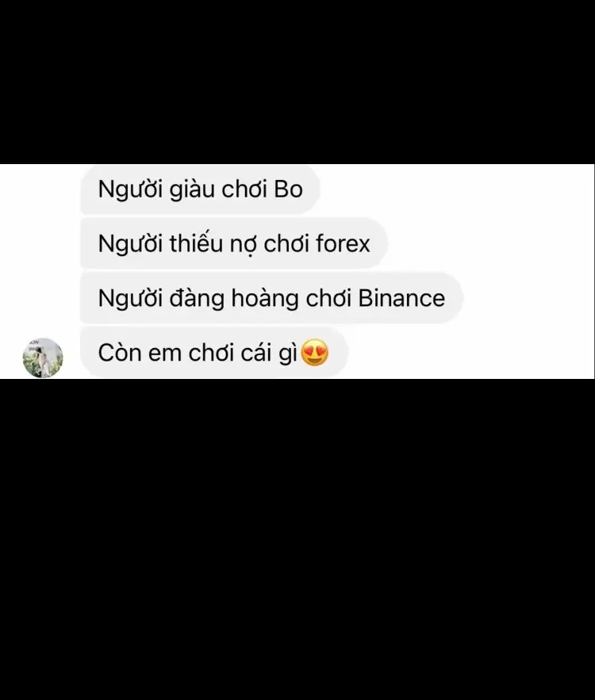Screen dimensions: 595x700
Task: Select the "Người thiếu nợ chơi forex" message
Action: tap(233, 243)
